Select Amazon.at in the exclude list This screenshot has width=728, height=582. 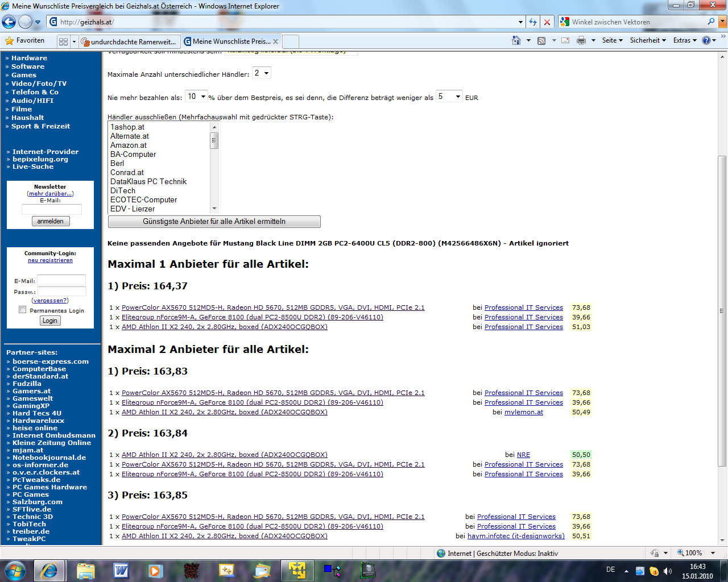[x=129, y=145]
